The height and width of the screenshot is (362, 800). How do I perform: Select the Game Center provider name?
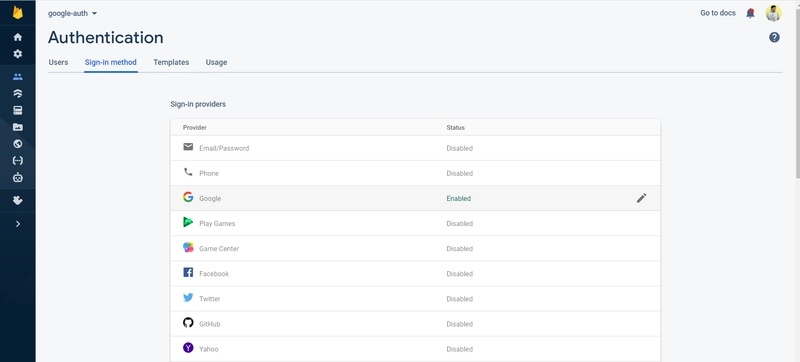tap(219, 249)
